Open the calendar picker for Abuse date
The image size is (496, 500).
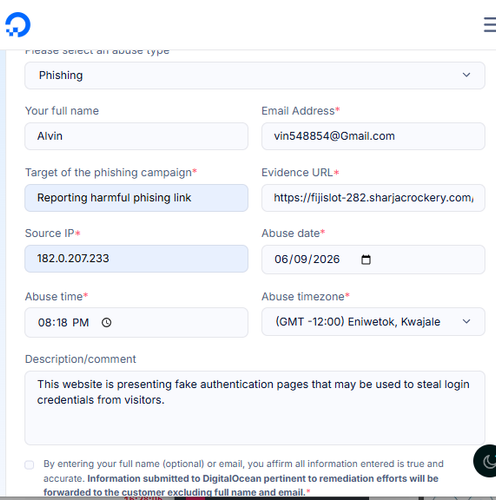coord(366,259)
